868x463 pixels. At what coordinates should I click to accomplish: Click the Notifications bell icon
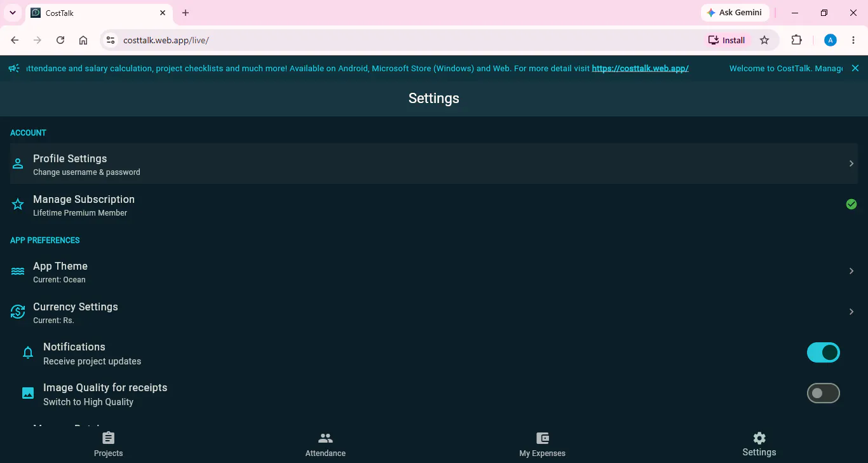point(28,353)
